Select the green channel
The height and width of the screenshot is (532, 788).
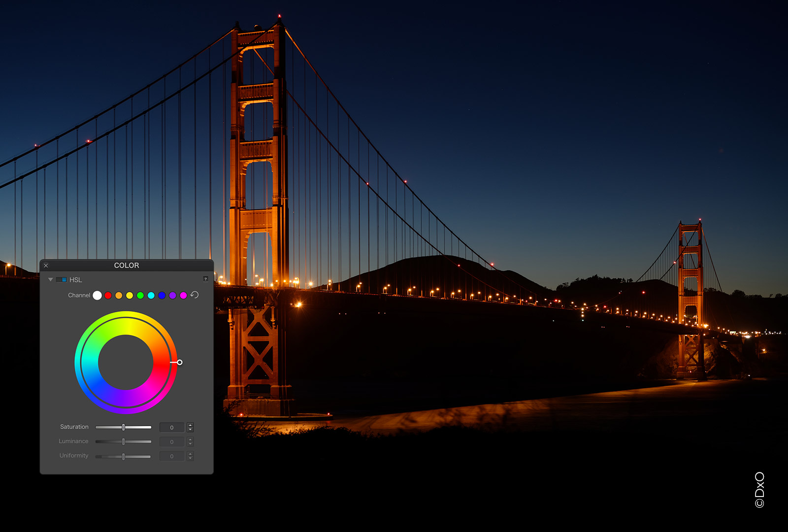point(140,295)
